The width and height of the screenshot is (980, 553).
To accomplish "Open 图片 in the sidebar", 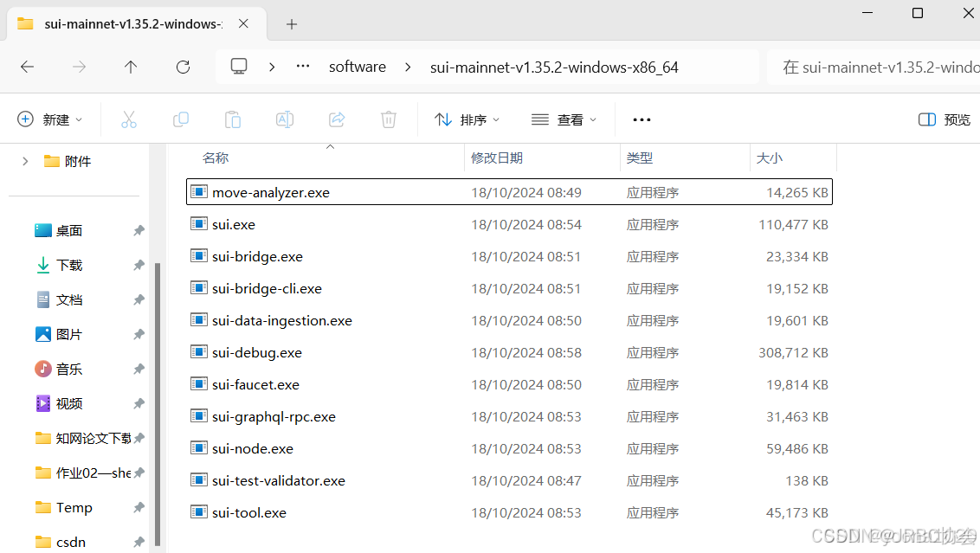I will tap(68, 334).
